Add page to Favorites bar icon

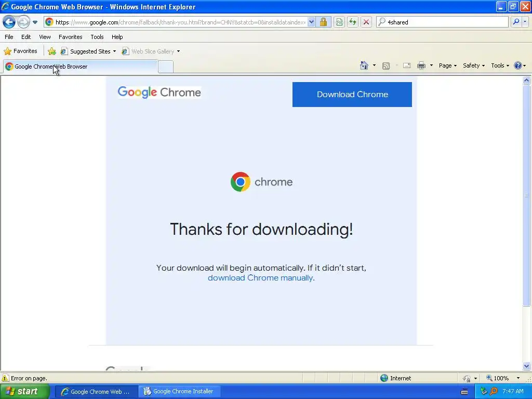[x=52, y=51]
